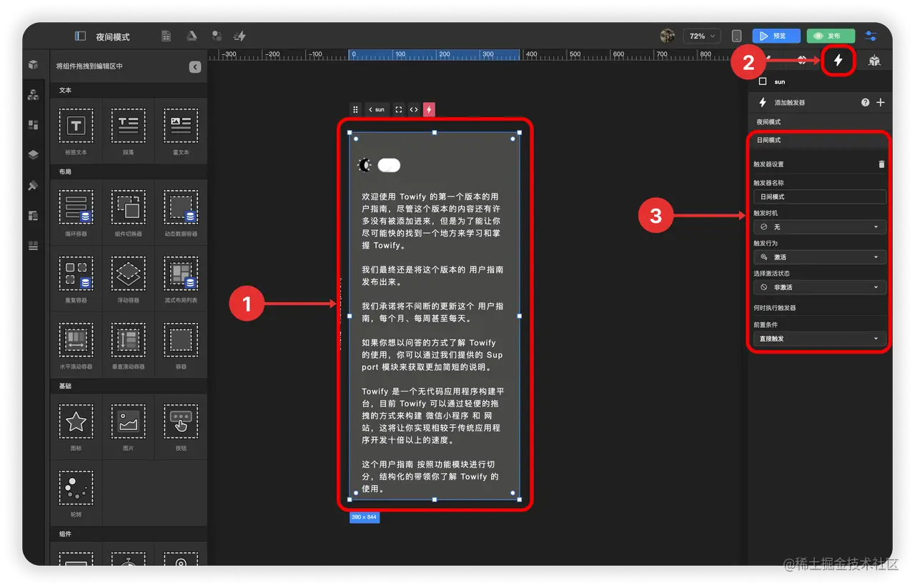Check the sun checkbox in the right panel
The height and width of the screenshot is (588, 915).
click(x=763, y=81)
